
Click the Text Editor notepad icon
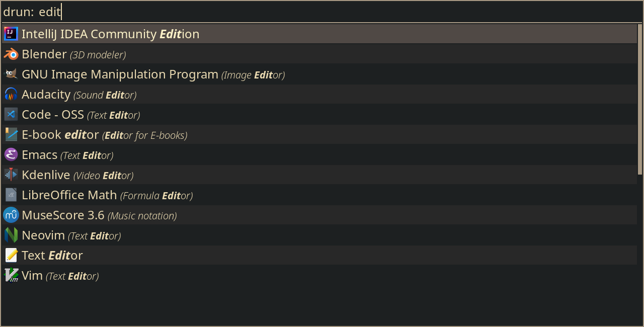(x=11, y=255)
